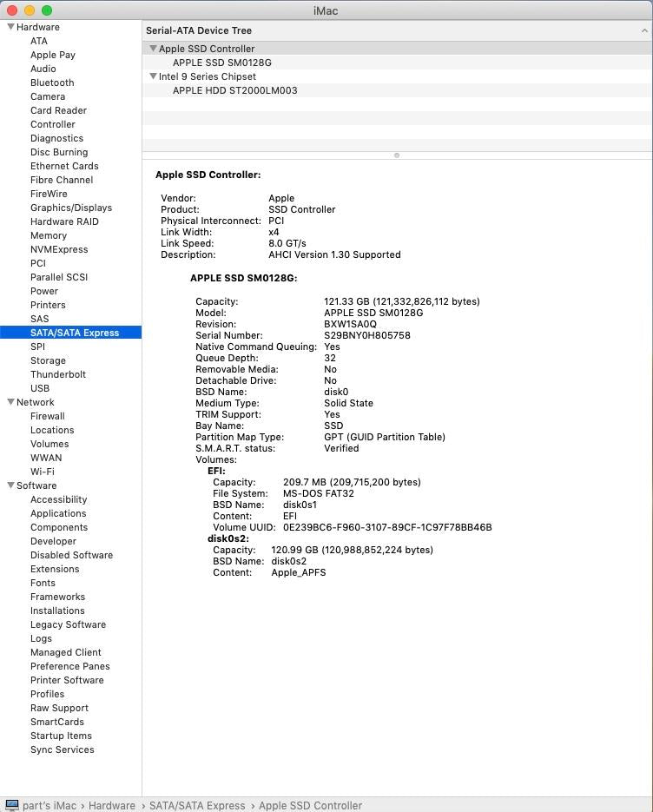Open Logs in sidebar
The height and width of the screenshot is (812, 653).
tap(41, 639)
